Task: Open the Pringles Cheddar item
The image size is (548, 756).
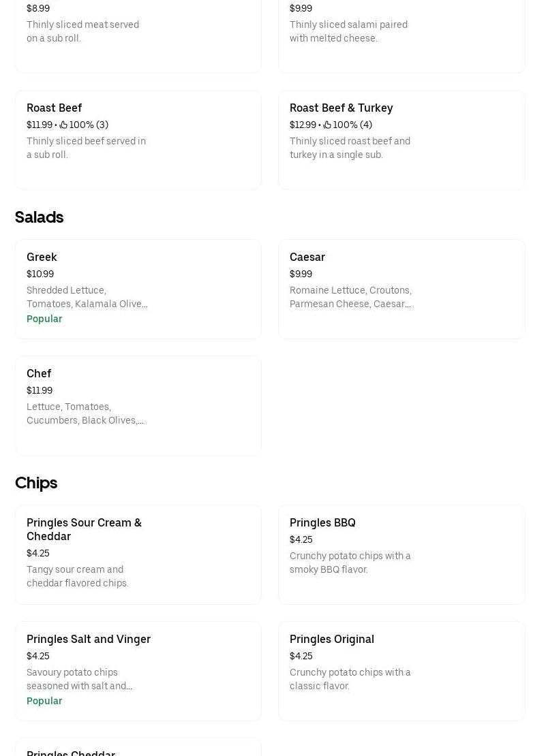Action: [138, 749]
